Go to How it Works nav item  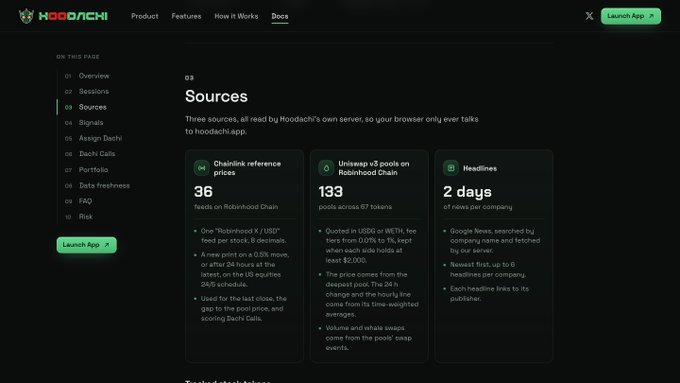(236, 16)
